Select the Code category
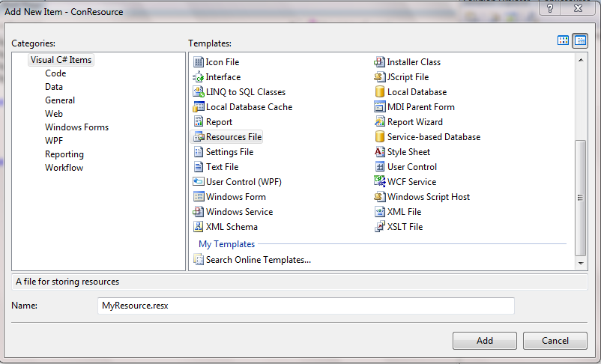This screenshot has width=601, height=364. [55, 73]
